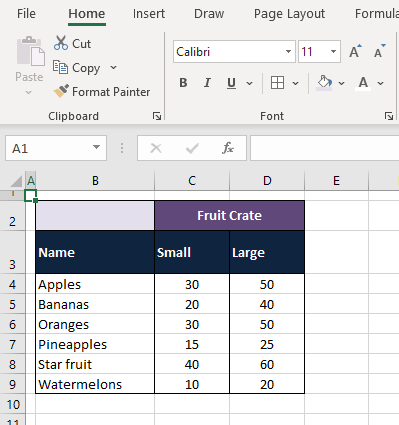
Task: Toggle Bold formatting
Action: click(183, 83)
